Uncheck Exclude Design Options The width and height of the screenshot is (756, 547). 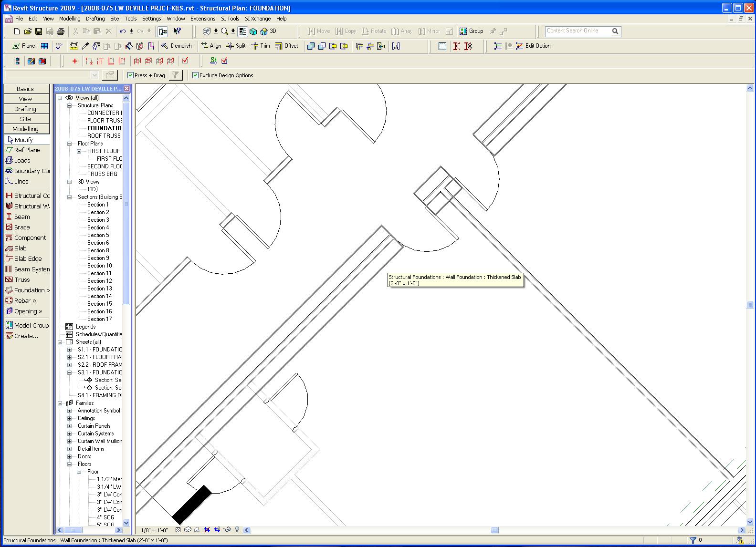[x=195, y=75]
